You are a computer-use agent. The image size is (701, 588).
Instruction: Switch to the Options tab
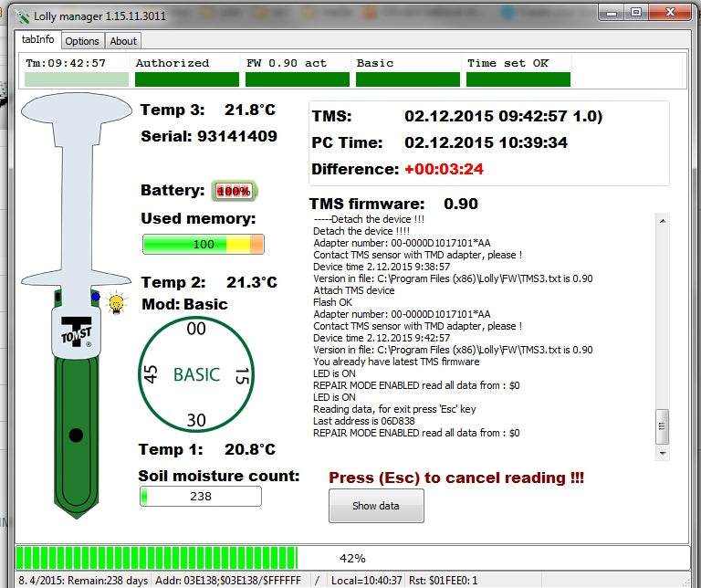coord(82,41)
